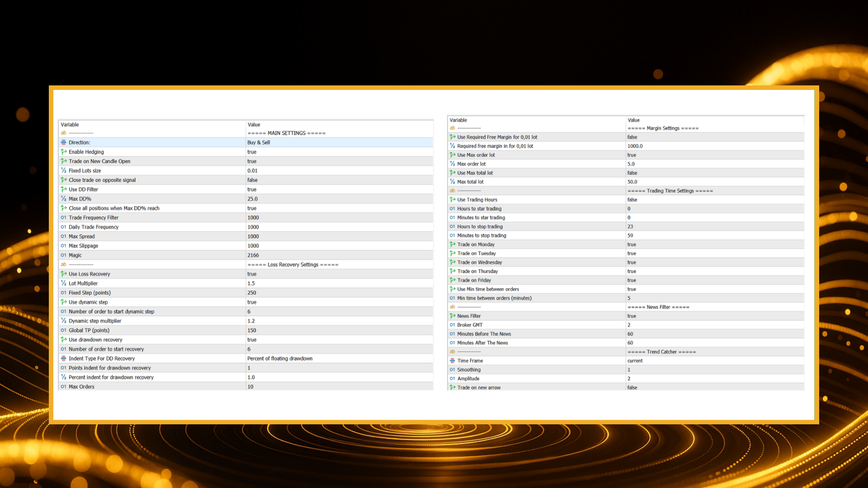Click the fraction icon next to Max order lot
This screenshot has width=868, height=488.
pos(452,164)
